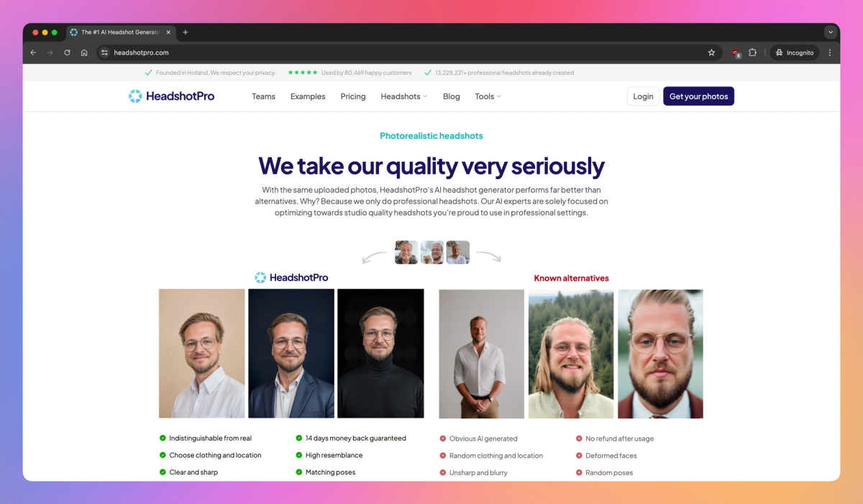Bookmark this page with star icon
The image size is (863, 504).
(x=711, y=52)
